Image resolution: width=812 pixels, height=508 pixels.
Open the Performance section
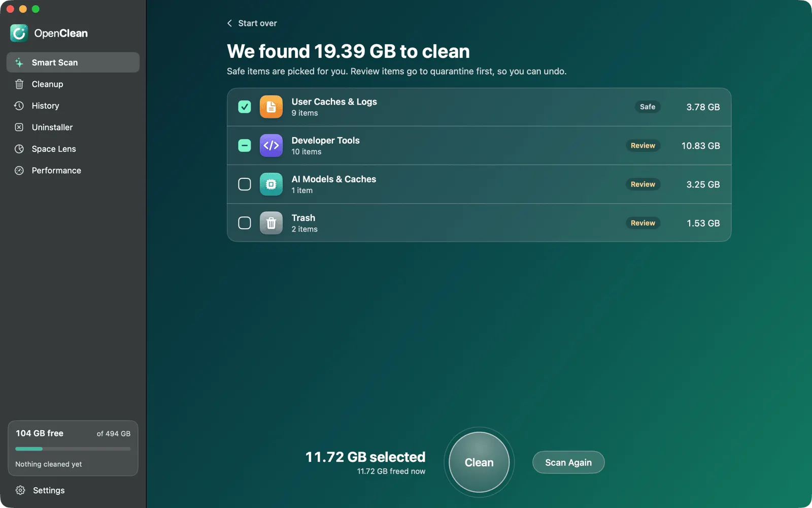point(73,171)
